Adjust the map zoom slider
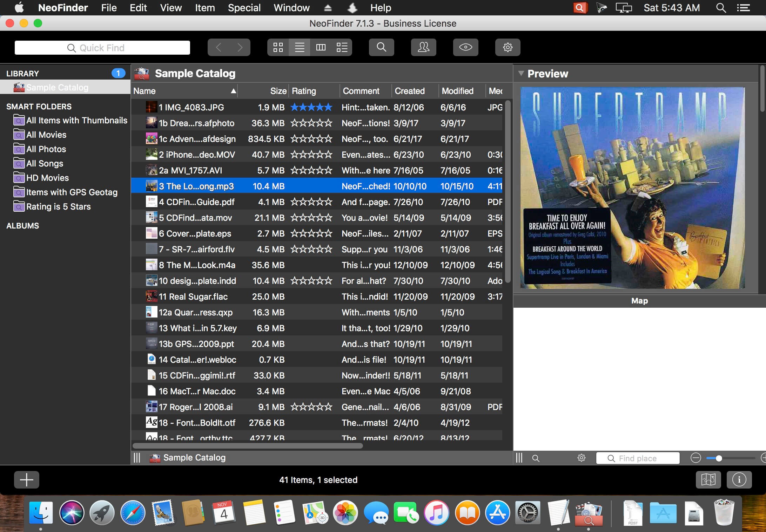 coord(720,458)
